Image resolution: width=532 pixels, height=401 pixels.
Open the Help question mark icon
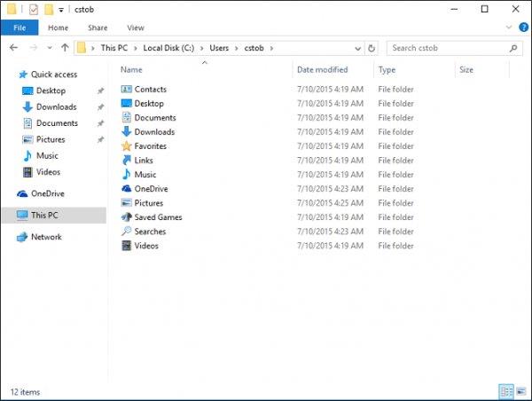pos(523,28)
